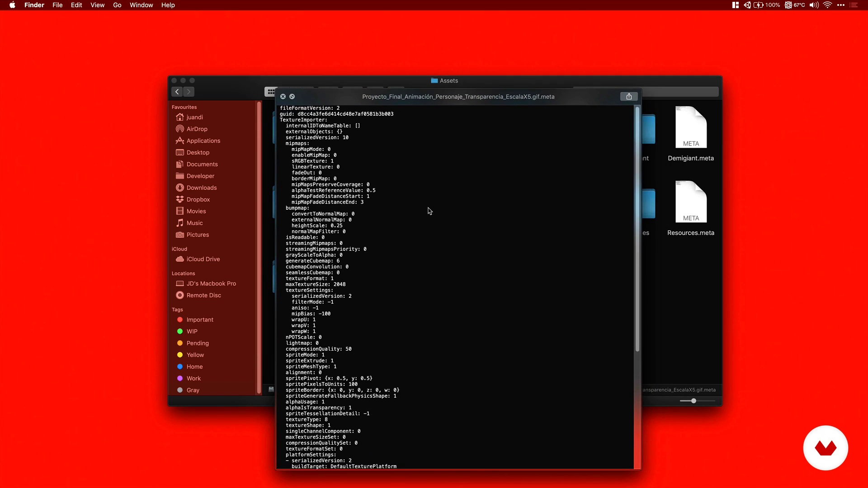Open the View menu
Image resolution: width=868 pixels, height=488 pixels.
(97, 5)
